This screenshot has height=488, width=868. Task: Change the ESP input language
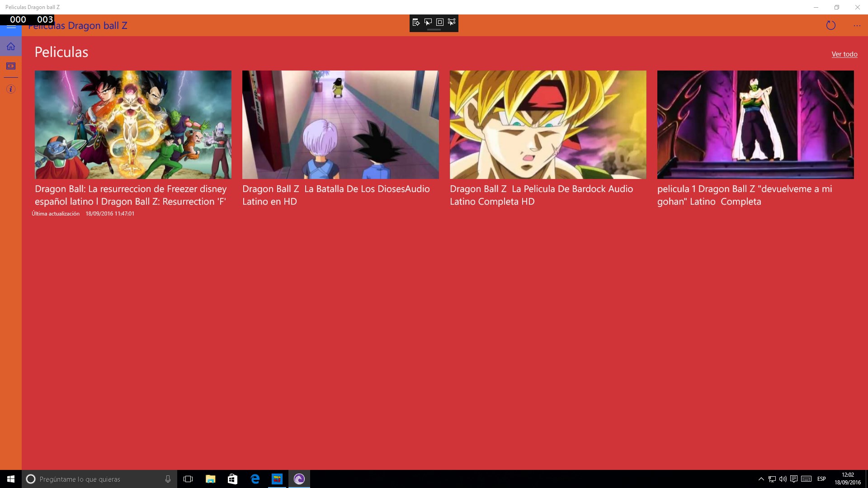pyautogui.click(x=821, y=479)
